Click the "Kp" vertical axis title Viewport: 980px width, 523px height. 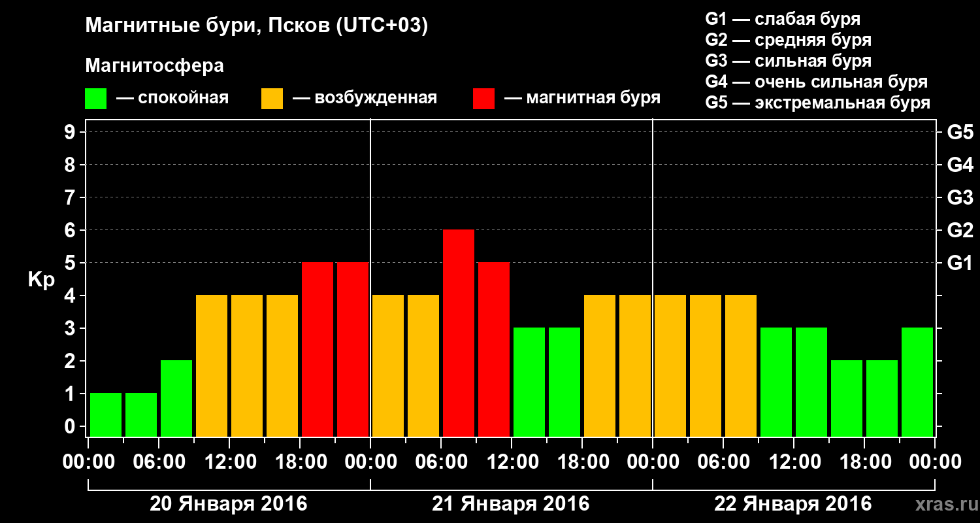coord(41,281)
